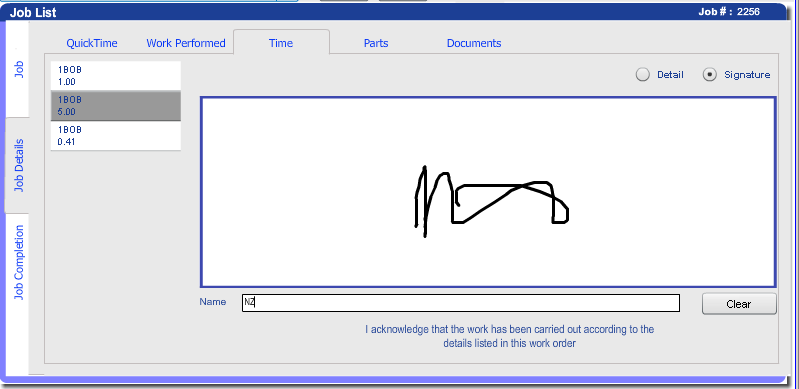The width and height of the screenshot is (799, 389).
Task: Clear the signature with Clear button
Action: (739, 304)
